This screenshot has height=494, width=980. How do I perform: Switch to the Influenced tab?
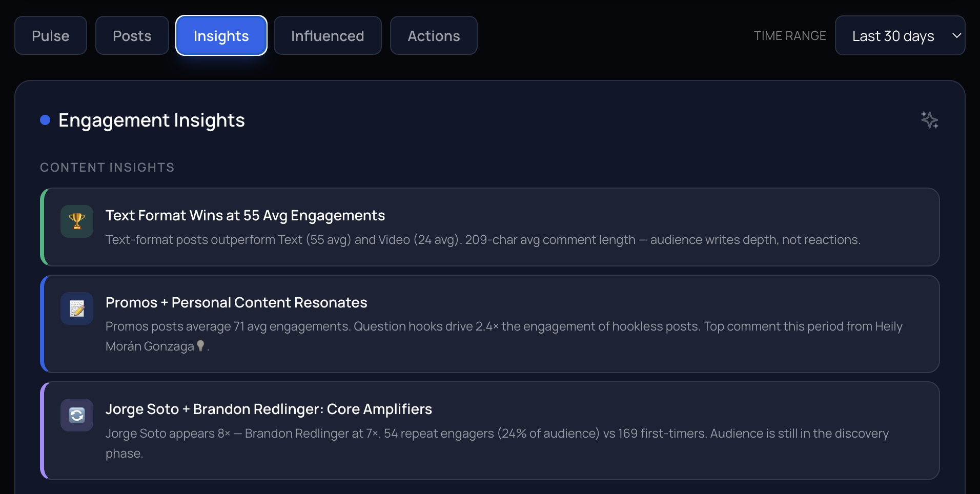tap(327, 35)
